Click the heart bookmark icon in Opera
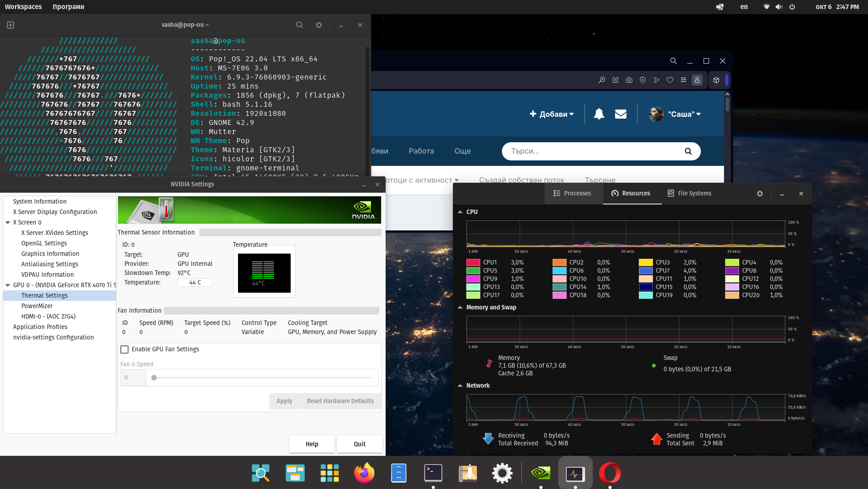This screenshot has height=489, width=868. click(670, 80)
